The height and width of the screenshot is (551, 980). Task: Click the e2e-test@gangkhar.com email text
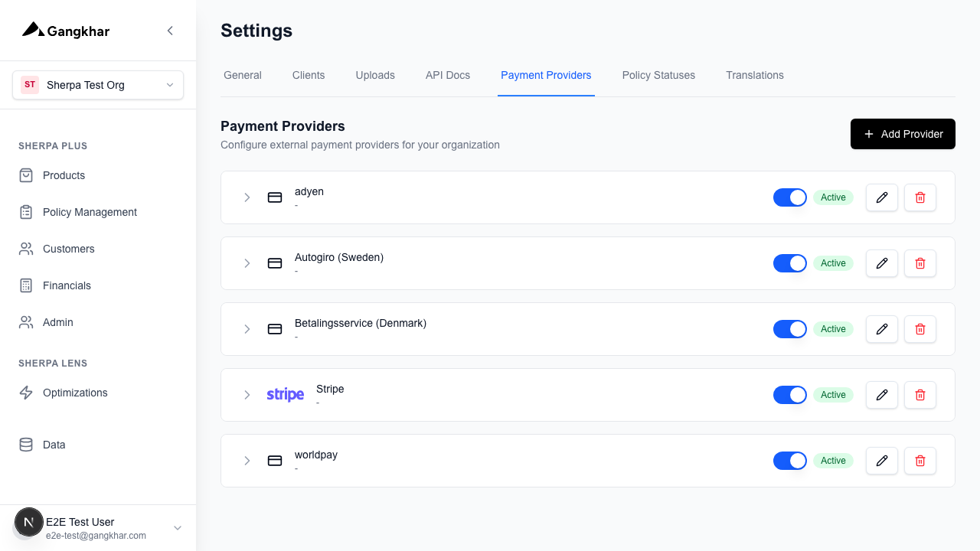tap(96, 536)
